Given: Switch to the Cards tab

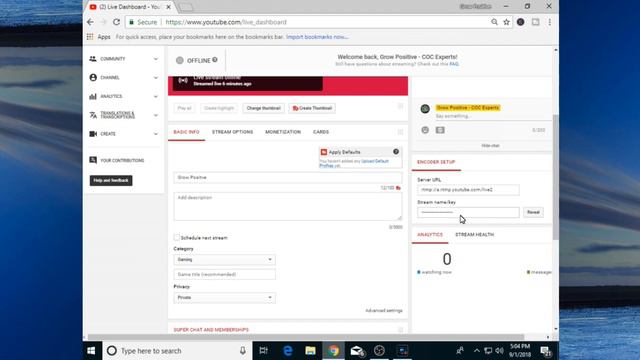Looking at the screenshot, I should (x=321, y=132).
